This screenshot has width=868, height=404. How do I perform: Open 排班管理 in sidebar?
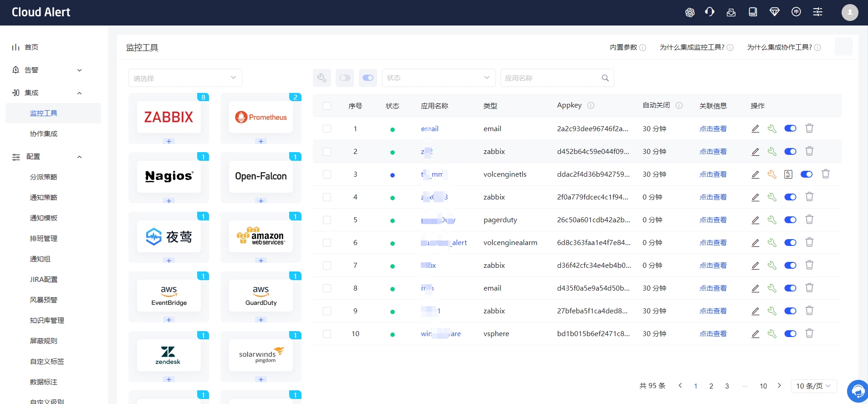point(44,238)
